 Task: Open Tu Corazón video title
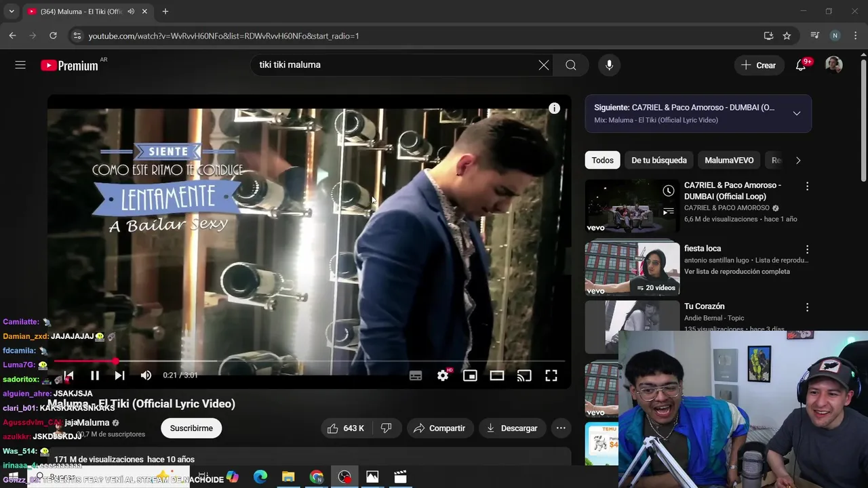pyautogui.click(x=705, y=306)
